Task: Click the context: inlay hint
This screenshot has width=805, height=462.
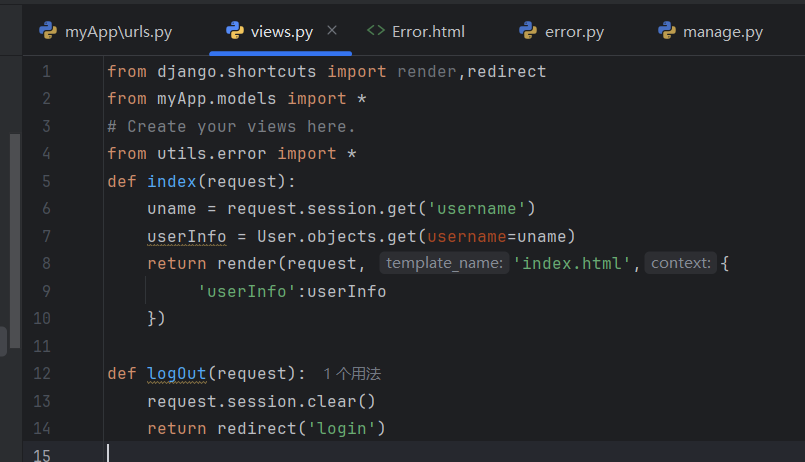Action: (681, 263)
